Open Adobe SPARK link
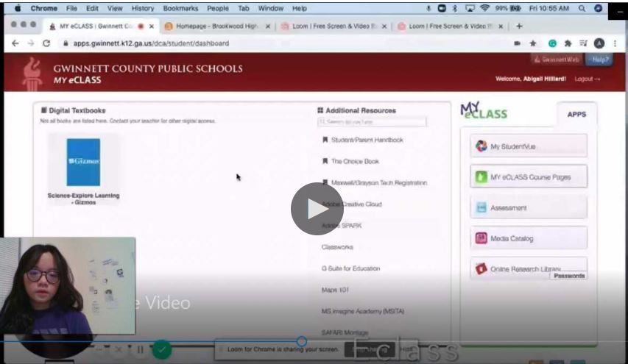The width and height of the screenshot is (628, 364). (342, 226)
